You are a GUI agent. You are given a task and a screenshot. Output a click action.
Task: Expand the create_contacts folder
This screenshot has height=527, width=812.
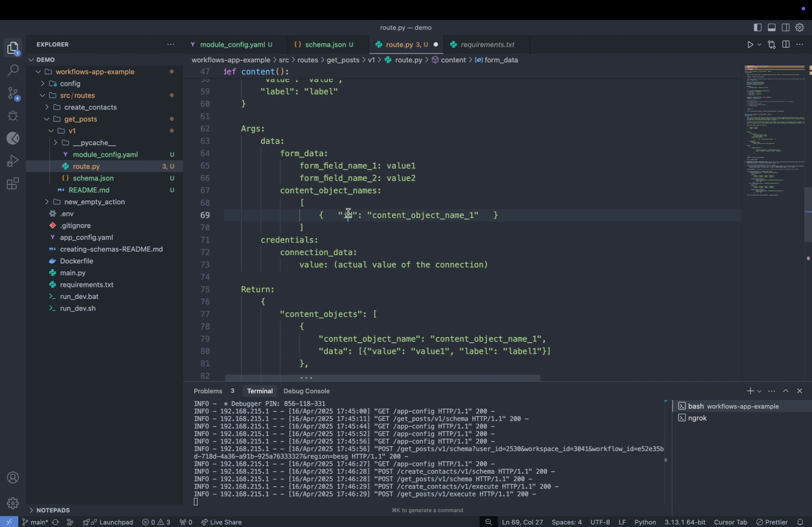(90, 107)
